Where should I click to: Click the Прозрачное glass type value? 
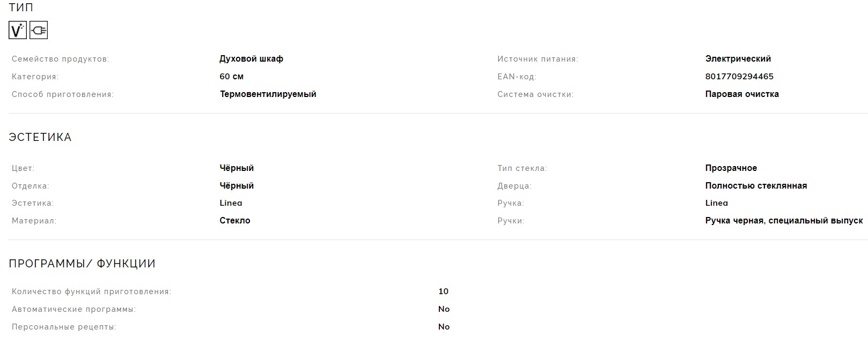(x=731, y=168)
